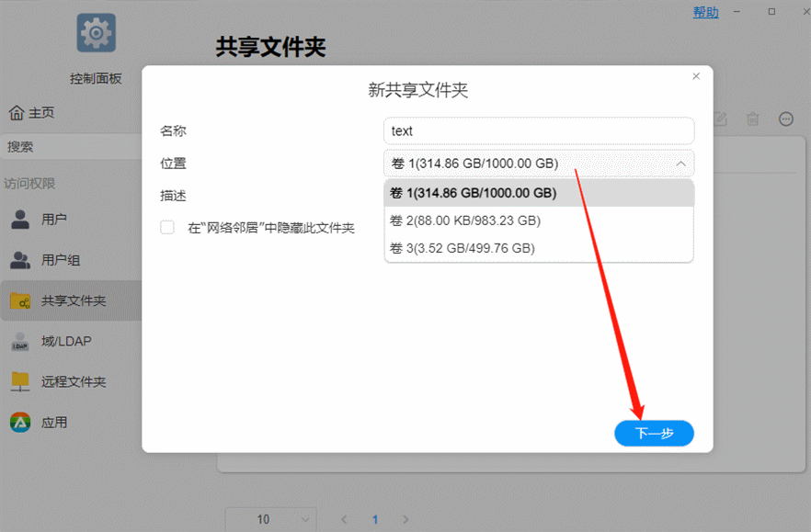Click the 用户组 group icon
Screen dimensions: 811x532
click(20, 260)
